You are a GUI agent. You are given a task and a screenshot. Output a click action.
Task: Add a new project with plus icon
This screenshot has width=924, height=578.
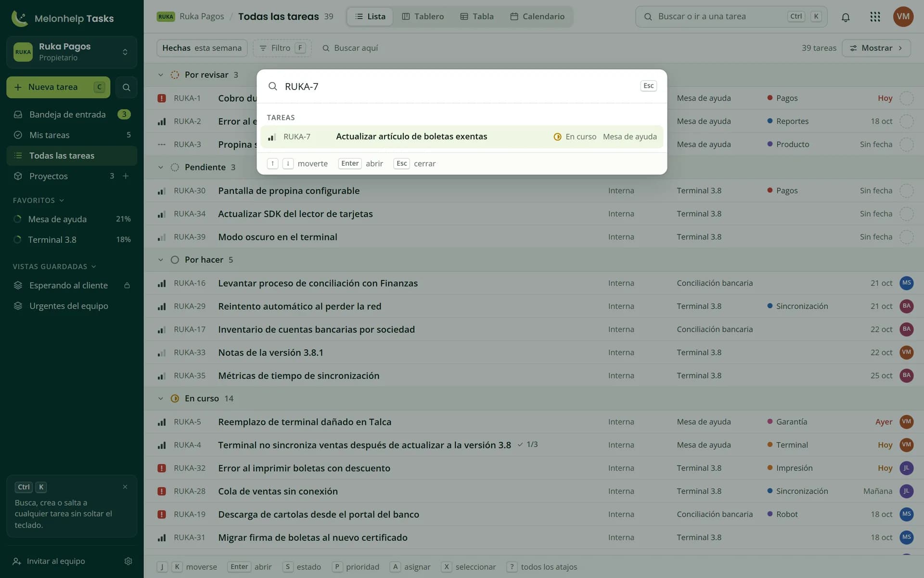[x=126, y=176]
